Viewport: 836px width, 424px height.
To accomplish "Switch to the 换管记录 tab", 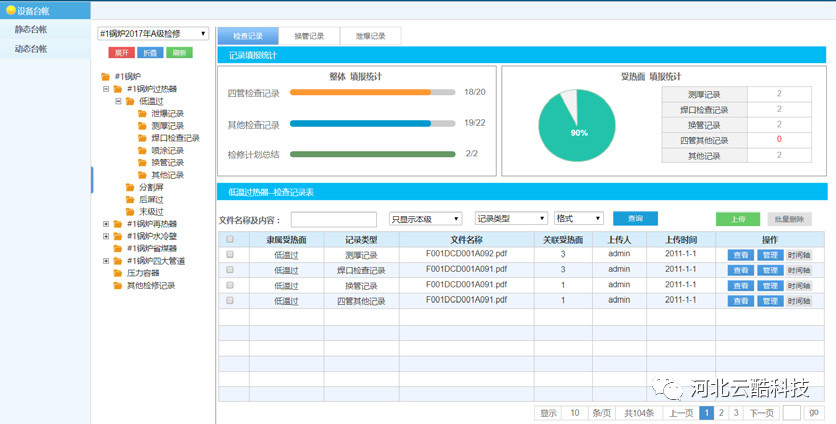I will 309,36.
